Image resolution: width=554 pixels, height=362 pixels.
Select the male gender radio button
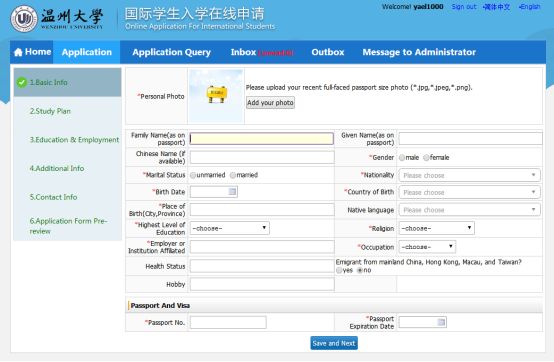(x=402, y=158)
